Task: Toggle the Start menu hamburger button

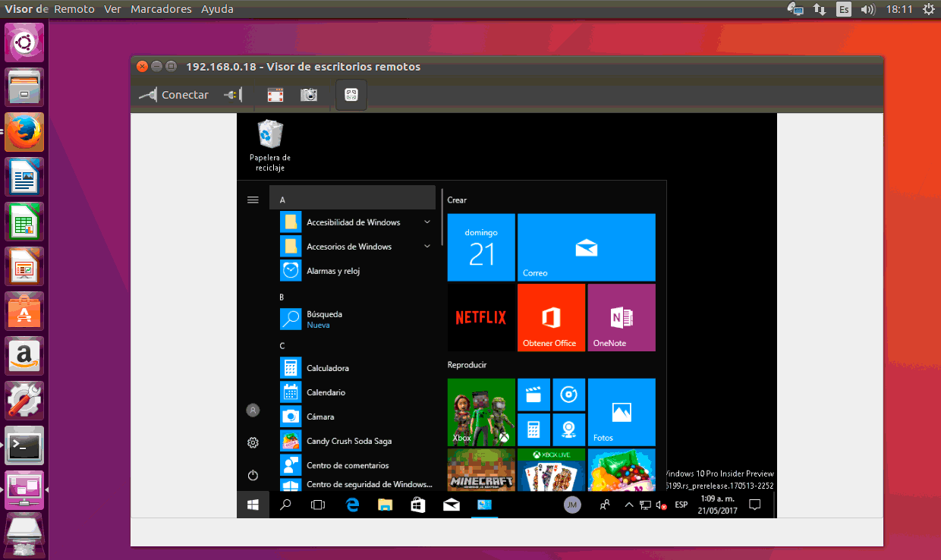Action: (253, 200)
